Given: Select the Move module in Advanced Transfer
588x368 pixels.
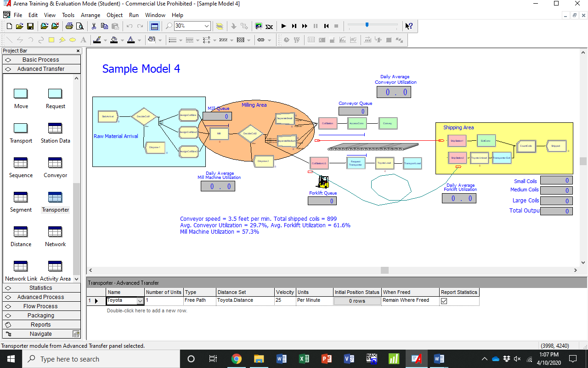Looking at the screenshot, I should (21, 98).
